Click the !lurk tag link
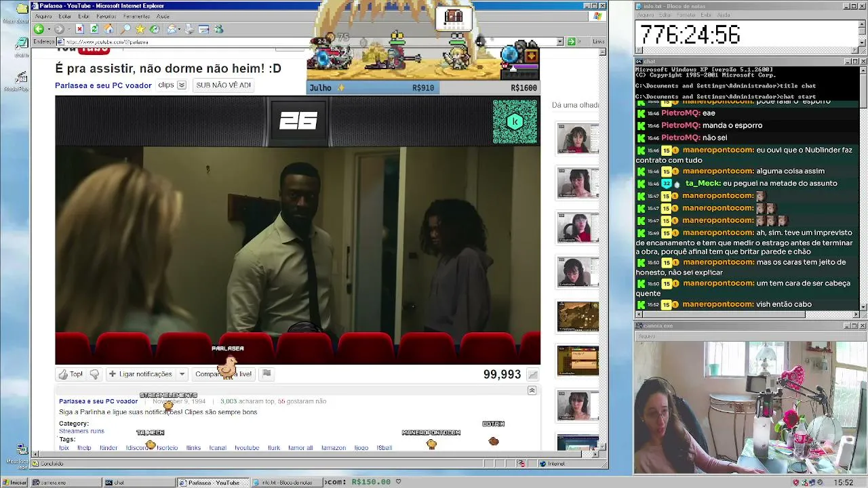This screenshot has width=868, height=488. tap(274, 448)
